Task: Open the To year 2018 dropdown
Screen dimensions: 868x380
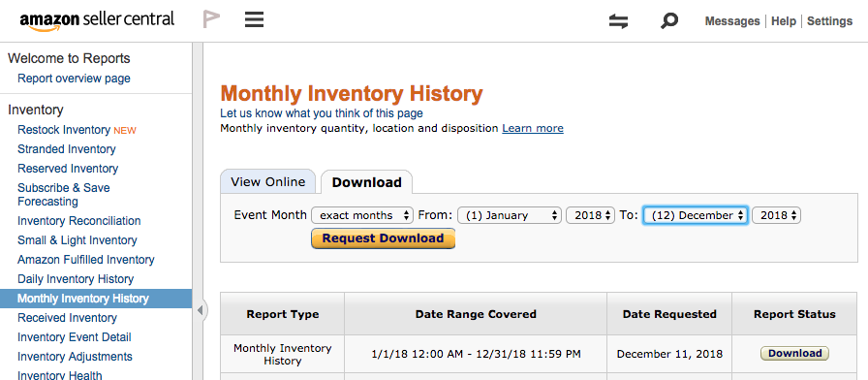Action: click(x=776, y=215)
